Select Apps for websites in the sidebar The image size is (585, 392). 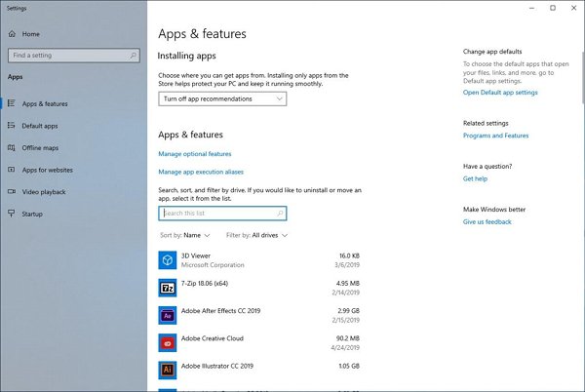click(48, 170)
